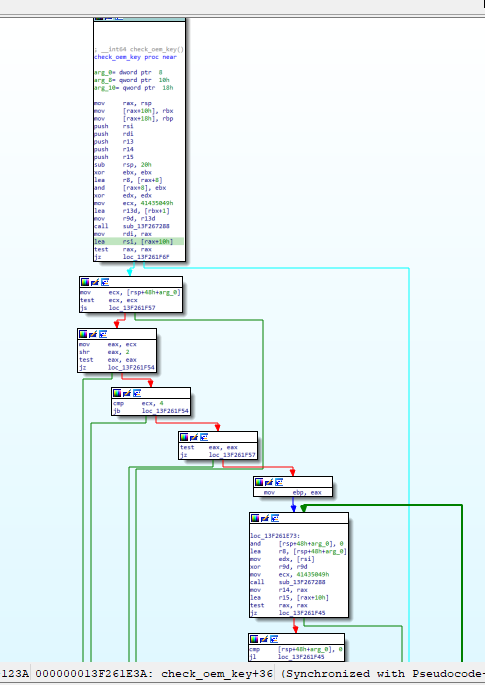
Task: Click 'mov [rax+18h], rbp' instruction
Action: pos(134,119)
